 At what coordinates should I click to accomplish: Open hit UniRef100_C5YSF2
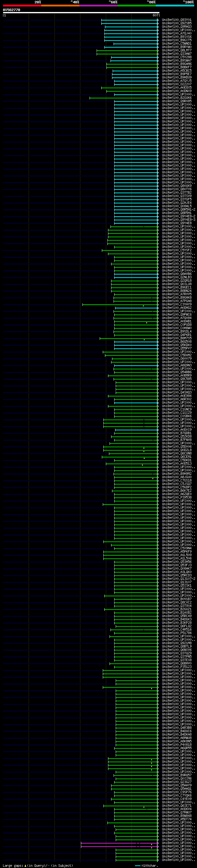point(176,250)
